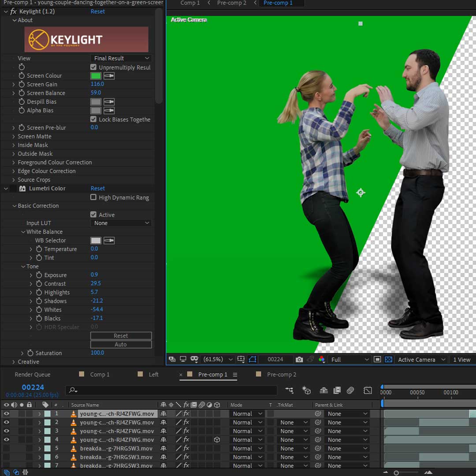Open the Composition Mini-Flowchart icon
Viewport: 476px width, 476px height.
(289, 390)
